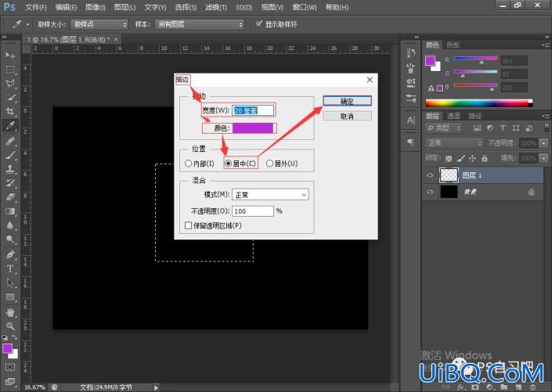Open 文件(F) menu
This screenshot has height=392, width=552.
coord(36,7)
